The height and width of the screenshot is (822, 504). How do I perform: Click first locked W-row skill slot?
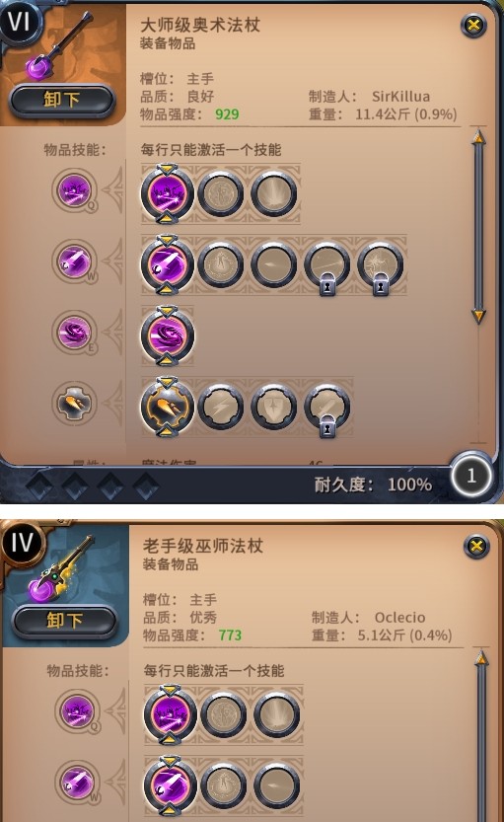tap(326, 265)
